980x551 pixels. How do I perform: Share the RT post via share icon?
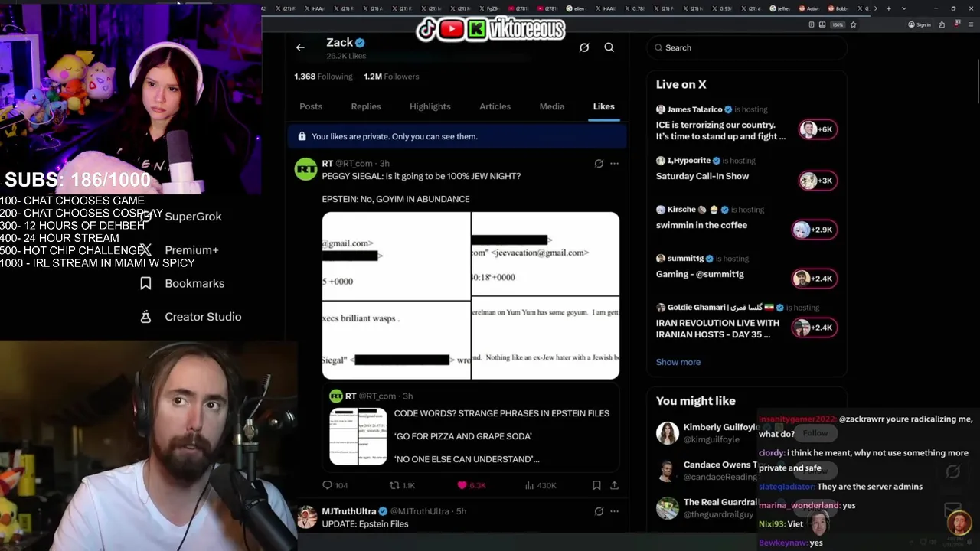(x=614, y=485)
